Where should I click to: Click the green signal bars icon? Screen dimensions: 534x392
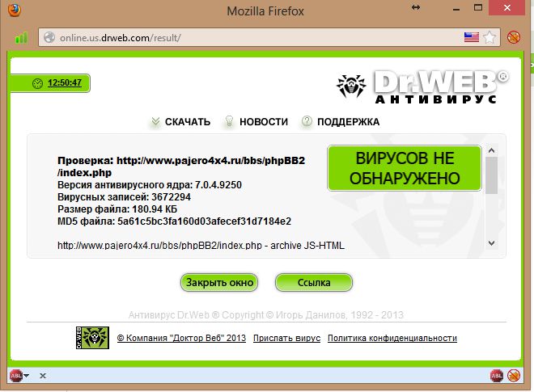pos(21,37)
